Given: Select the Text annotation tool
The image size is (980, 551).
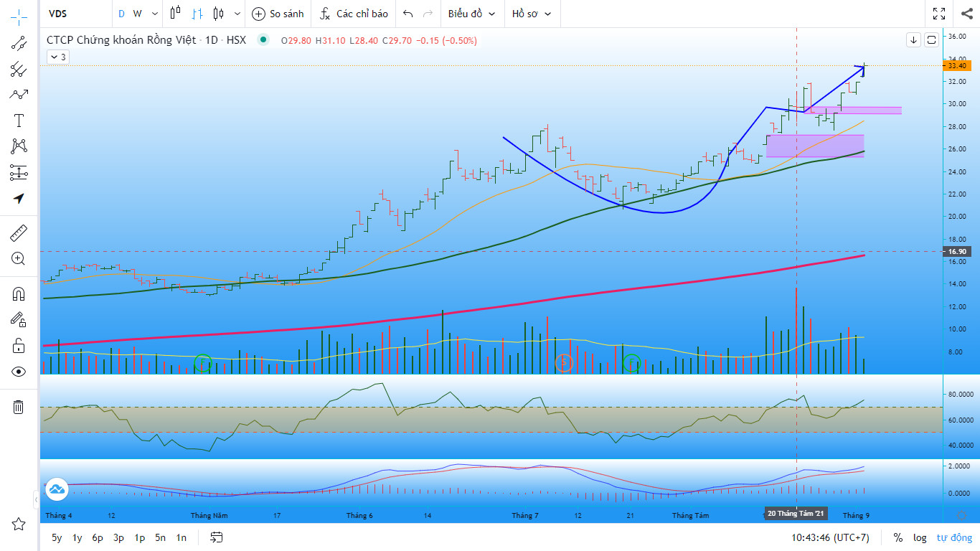Looking at the screenshot, I should tap(19, 120).
